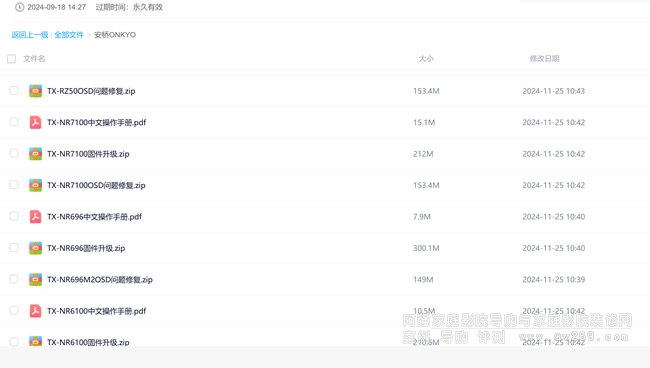650x368 pixels.
Task: Click PDF icon of TX-NR7100中文操作手册.pdf
Action: click(35, 122)
